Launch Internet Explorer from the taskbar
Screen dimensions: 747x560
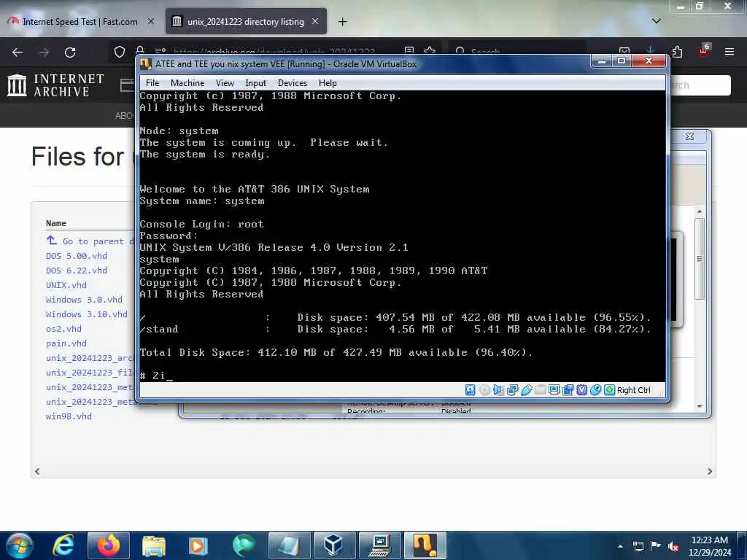pyautogui.click(x=63, y=545)
